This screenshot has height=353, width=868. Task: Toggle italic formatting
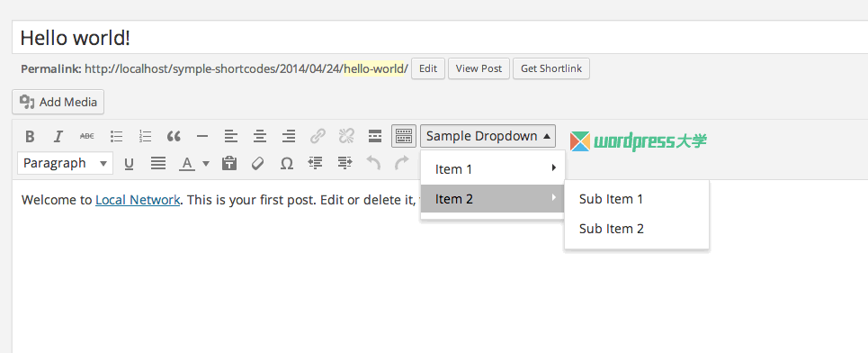pos(58,136)
